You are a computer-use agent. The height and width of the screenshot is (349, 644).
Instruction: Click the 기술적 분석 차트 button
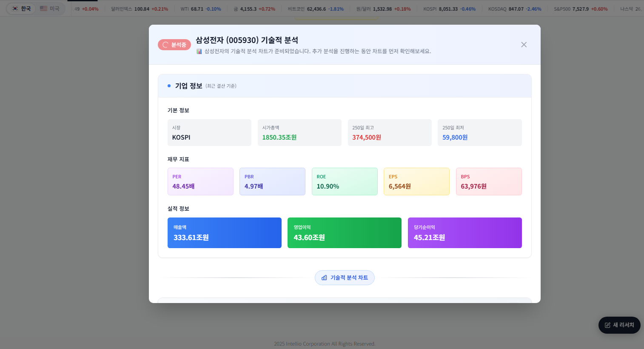[x=345, y=277]
